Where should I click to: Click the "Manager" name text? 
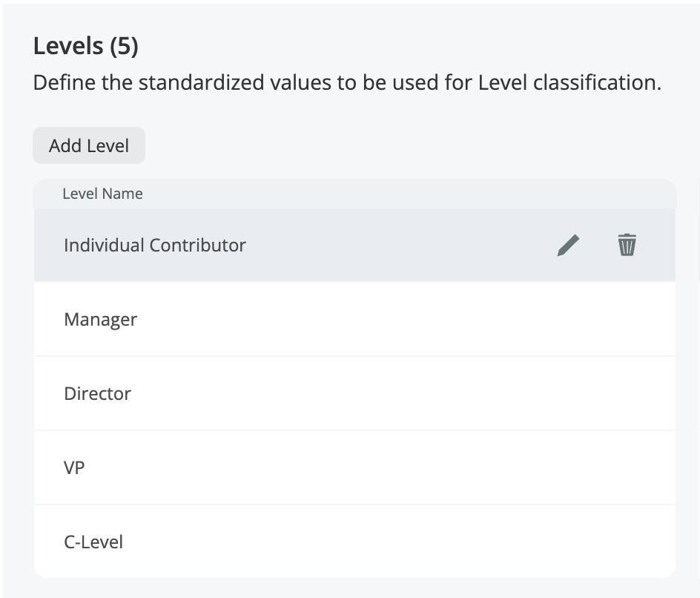click(x=101, y=320)
